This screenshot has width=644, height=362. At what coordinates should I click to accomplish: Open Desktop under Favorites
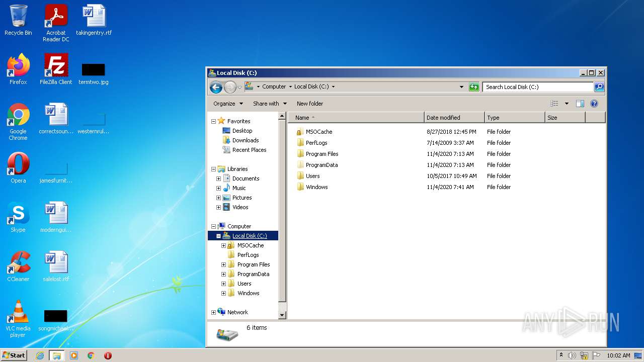click(242, 131)
